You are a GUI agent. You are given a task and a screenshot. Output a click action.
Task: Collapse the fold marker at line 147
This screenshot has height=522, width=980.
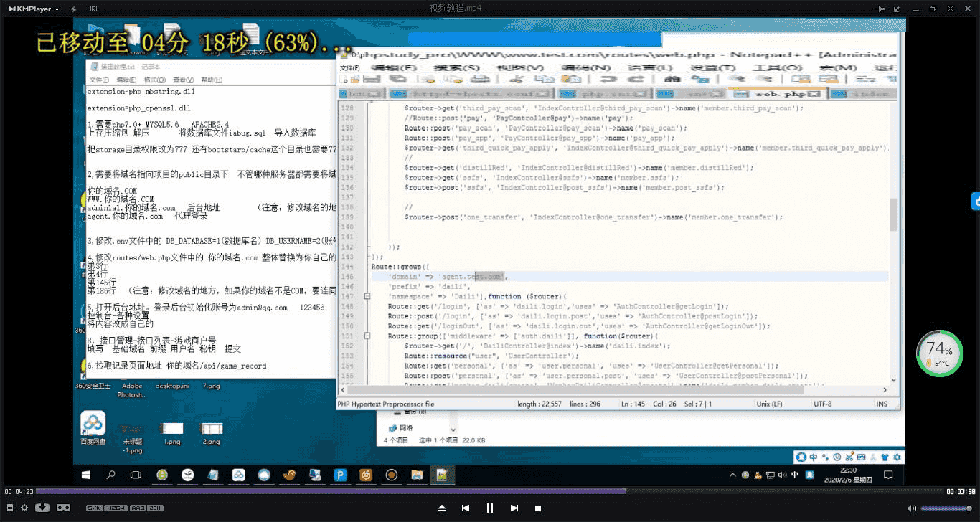tap(367, 296)
